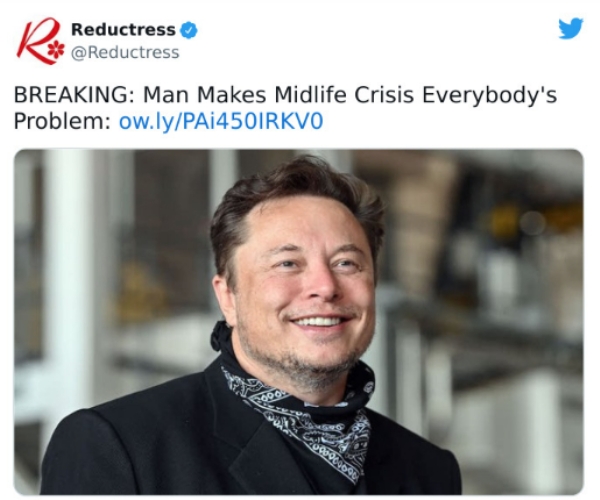Click the Twitter bird logo icon

click(x=571, y=28)
